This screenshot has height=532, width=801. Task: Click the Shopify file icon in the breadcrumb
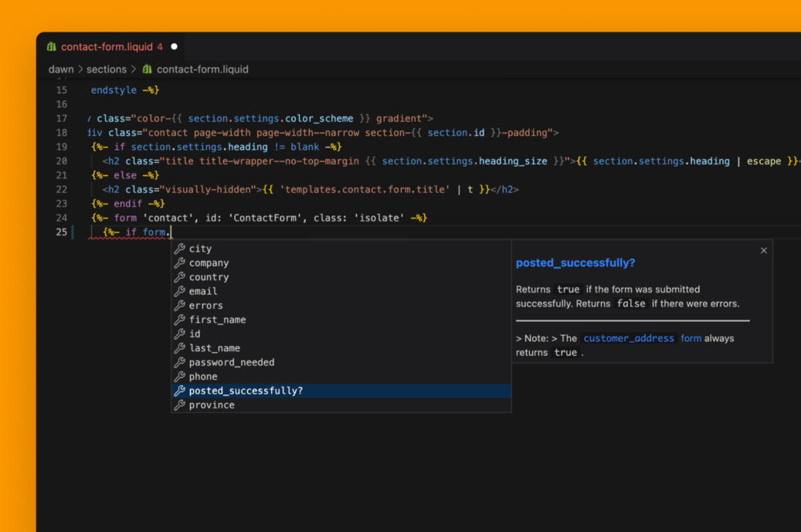(148, 69)
